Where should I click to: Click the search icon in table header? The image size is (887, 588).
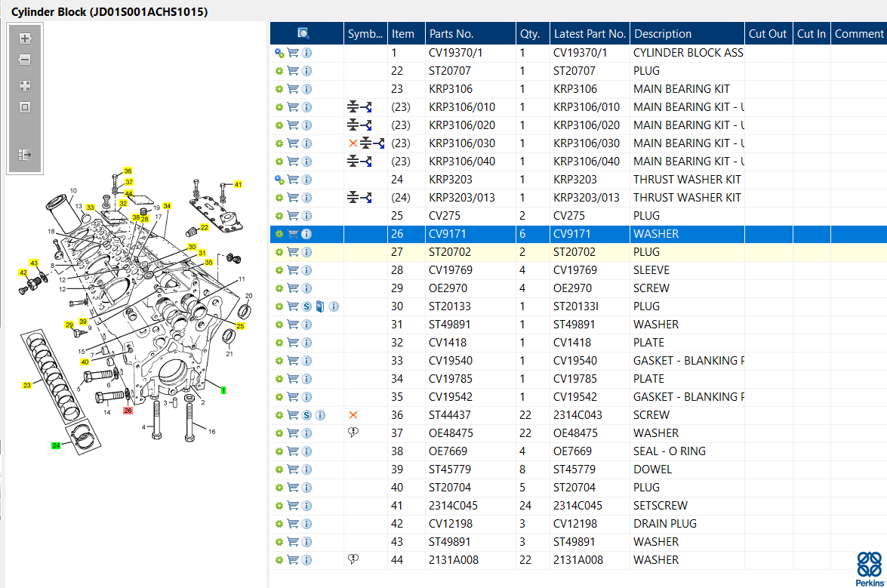(x=303, y=33)
